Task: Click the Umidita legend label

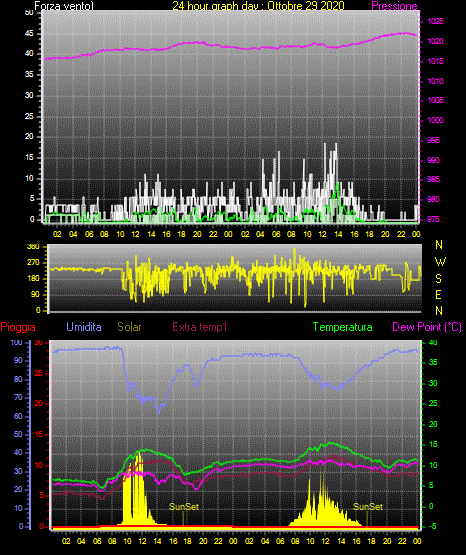Action: coord(84,327)
